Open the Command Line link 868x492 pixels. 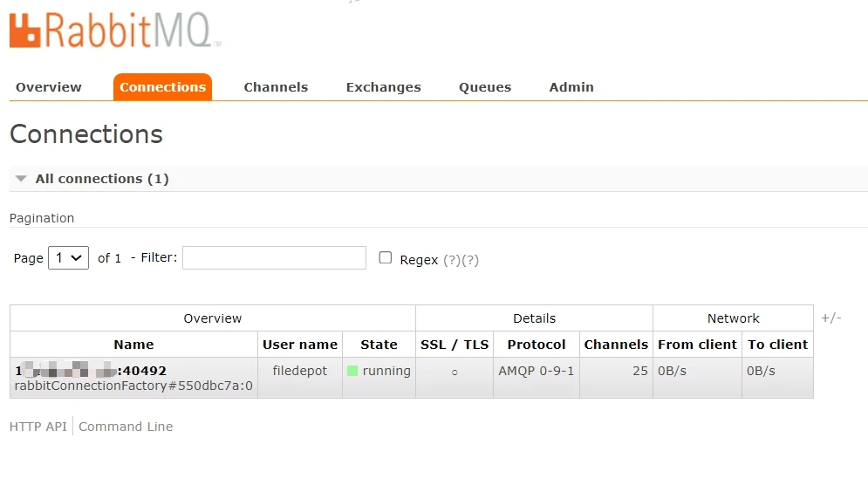click(126, 427)
